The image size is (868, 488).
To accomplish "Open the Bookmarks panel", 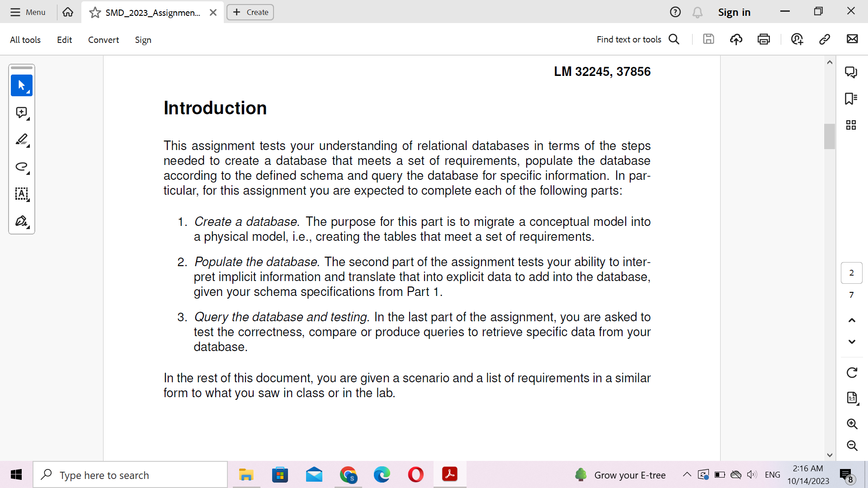I will click(x=851, y=99).
